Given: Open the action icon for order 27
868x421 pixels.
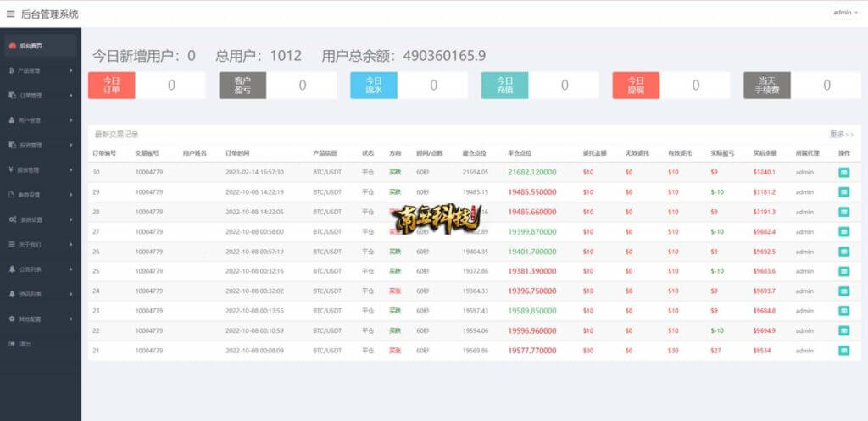Looking at the screenshot, I should [843, 232].
